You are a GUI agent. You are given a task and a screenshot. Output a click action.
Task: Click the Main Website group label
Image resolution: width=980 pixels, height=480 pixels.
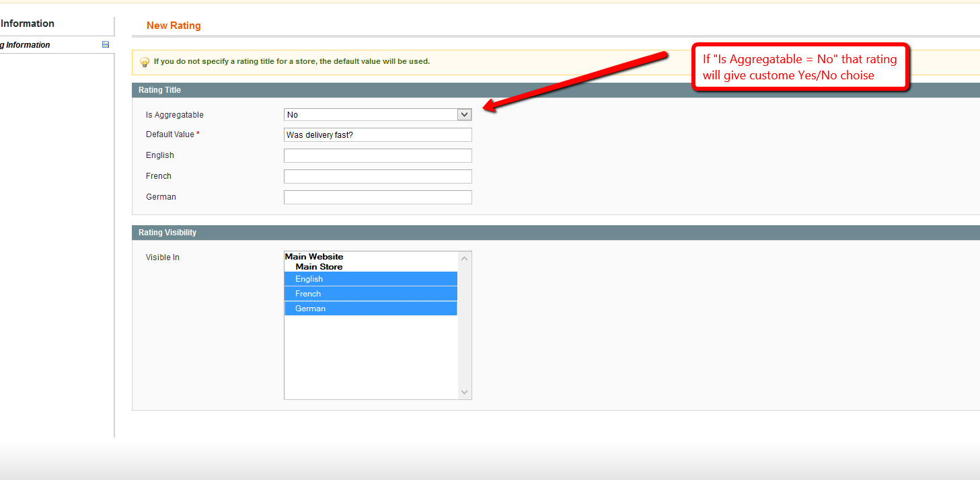(x=314, y=257)
